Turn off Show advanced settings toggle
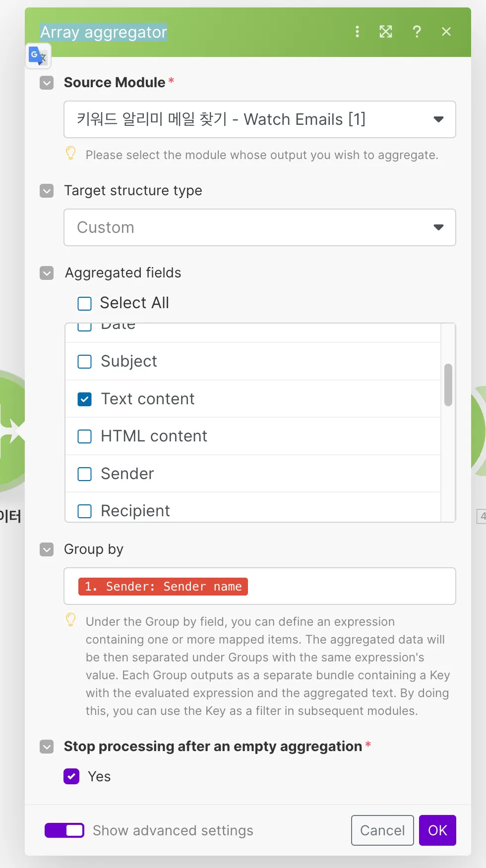 pyautogui.click(x=64, y=830)
